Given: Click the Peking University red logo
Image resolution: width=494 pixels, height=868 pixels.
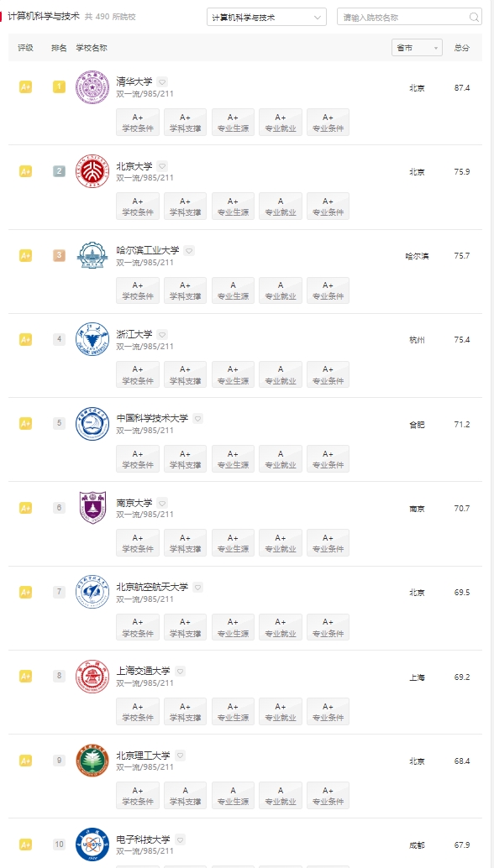Looking at the screenshot, I should click(92, 171).
